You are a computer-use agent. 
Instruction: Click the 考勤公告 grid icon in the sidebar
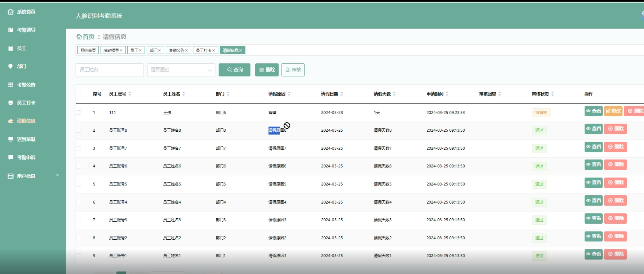pos(10,85)
